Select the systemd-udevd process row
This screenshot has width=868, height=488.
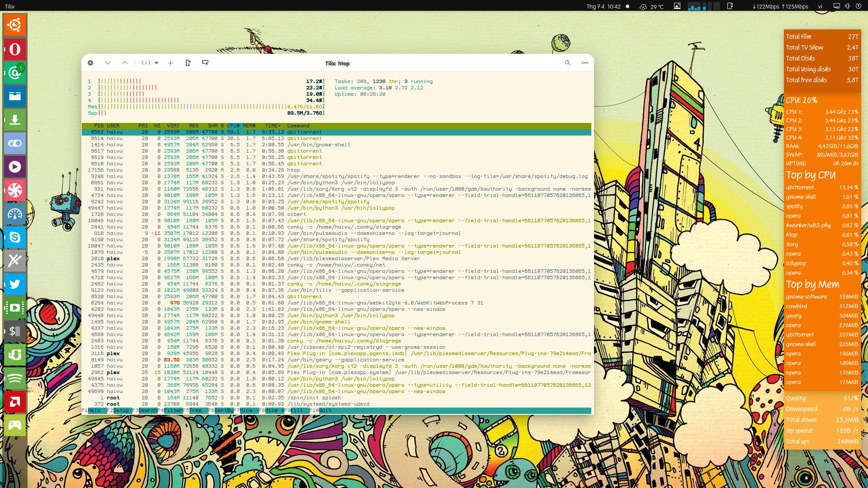coord(336,404)
